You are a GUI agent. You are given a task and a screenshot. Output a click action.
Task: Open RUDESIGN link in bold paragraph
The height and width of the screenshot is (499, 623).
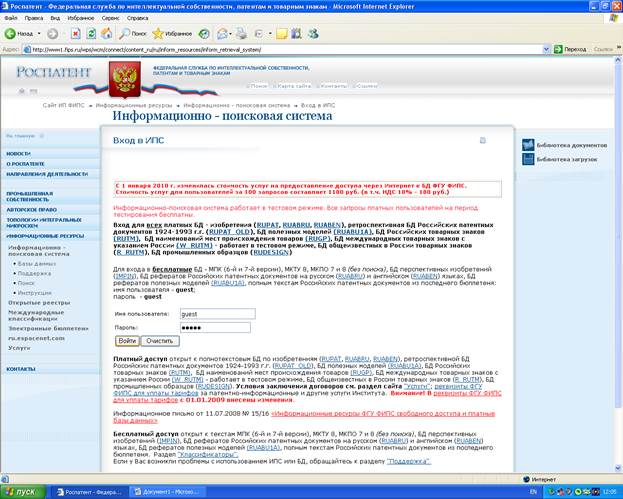coord(271,252)
